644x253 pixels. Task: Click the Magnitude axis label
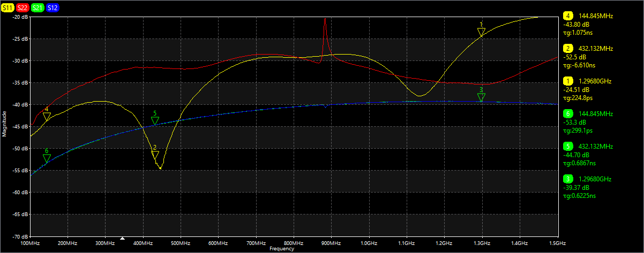click(4, 124)
